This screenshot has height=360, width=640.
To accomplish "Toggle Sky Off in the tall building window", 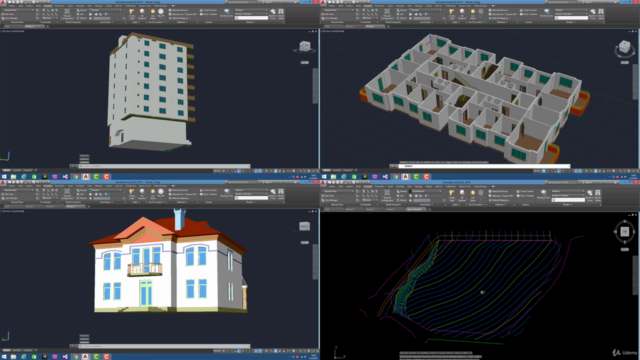I will pos(161,13).
